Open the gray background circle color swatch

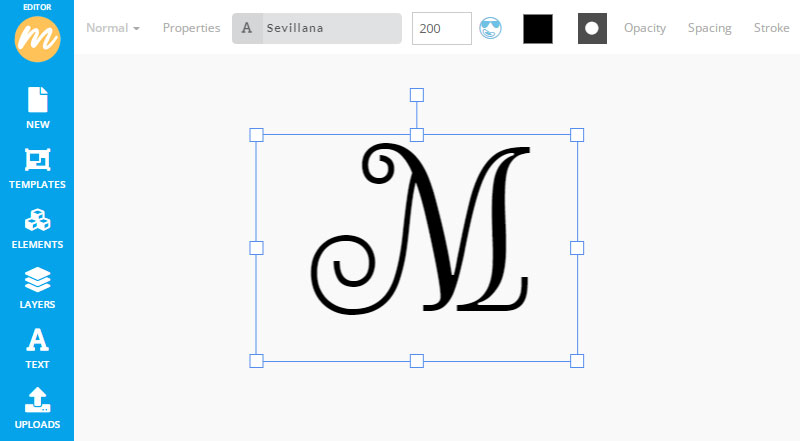click(x=592, y=29)
